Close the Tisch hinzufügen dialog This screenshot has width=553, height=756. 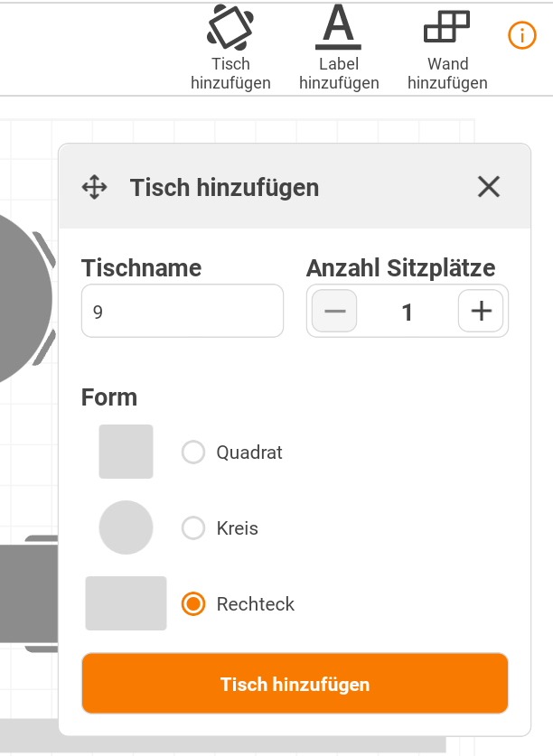(489, 187)
